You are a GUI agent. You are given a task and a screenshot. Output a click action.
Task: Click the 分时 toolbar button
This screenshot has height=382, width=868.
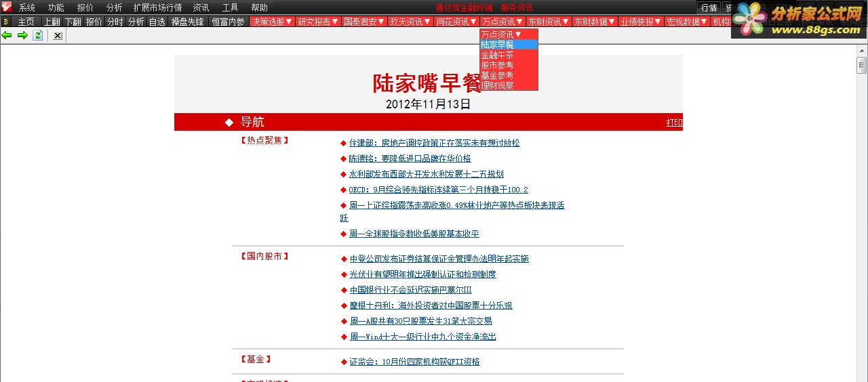(x=115, y=22)
